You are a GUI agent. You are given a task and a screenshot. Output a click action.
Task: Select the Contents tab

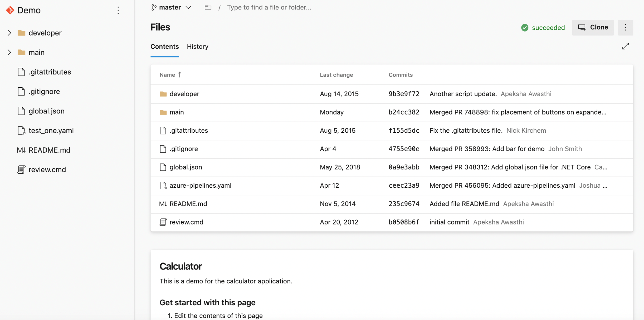(x=165, y=46)
